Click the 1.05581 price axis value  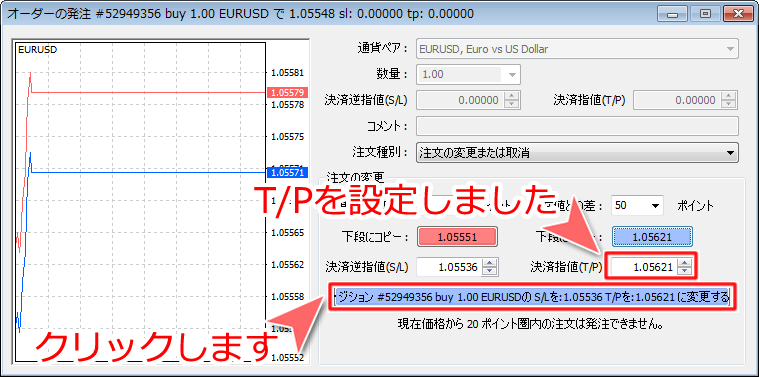288,73
